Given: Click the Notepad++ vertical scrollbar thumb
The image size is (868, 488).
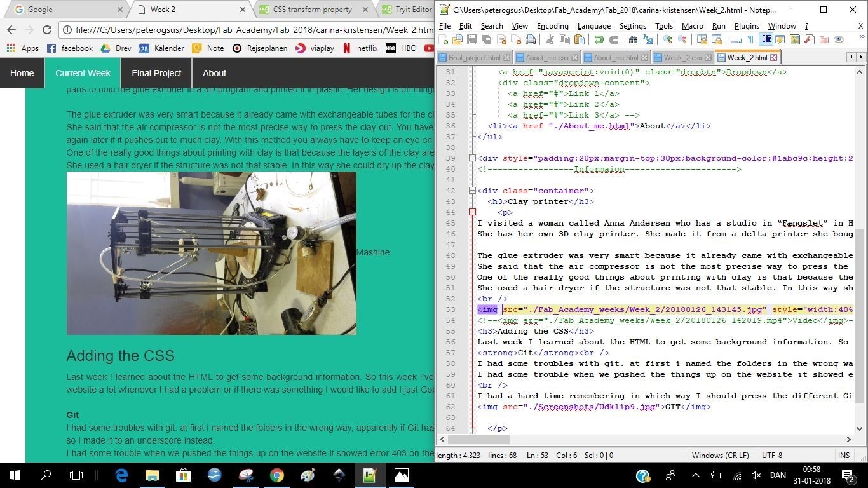Looking at the screenshot, I should click(x=860, y=316).
